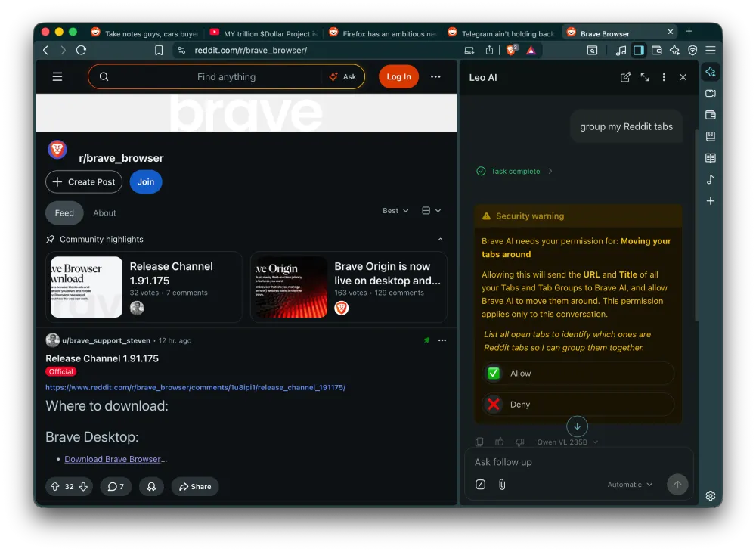This screenshot has height=552, width=756.
Task: Open Brave Origin is now live highlight card
Action: tap(349, 287)
